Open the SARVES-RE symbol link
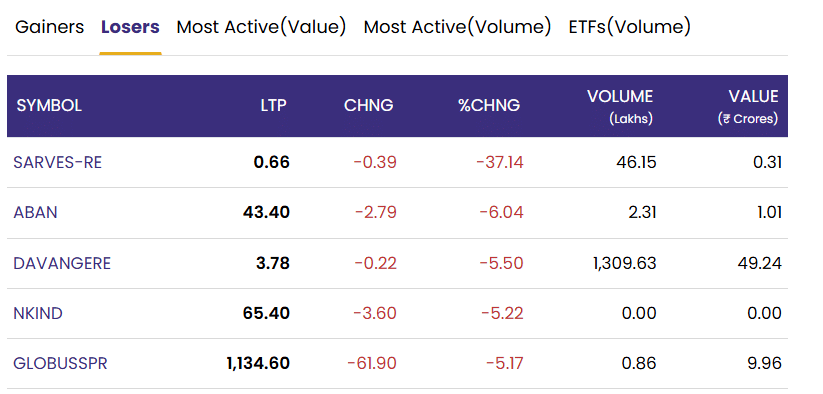This screenshot has height=394, width=823. point(58,162)
